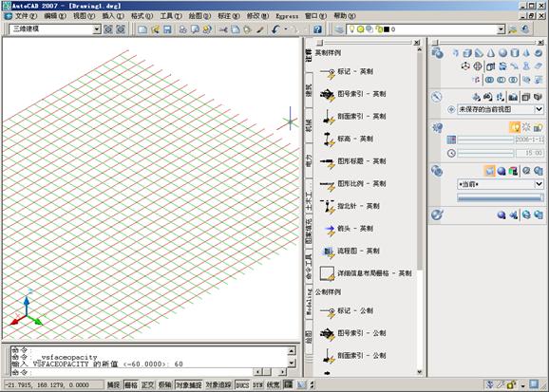Click the New drawing icon
Screen dimensions: 549x392
(x=142, y=29)
